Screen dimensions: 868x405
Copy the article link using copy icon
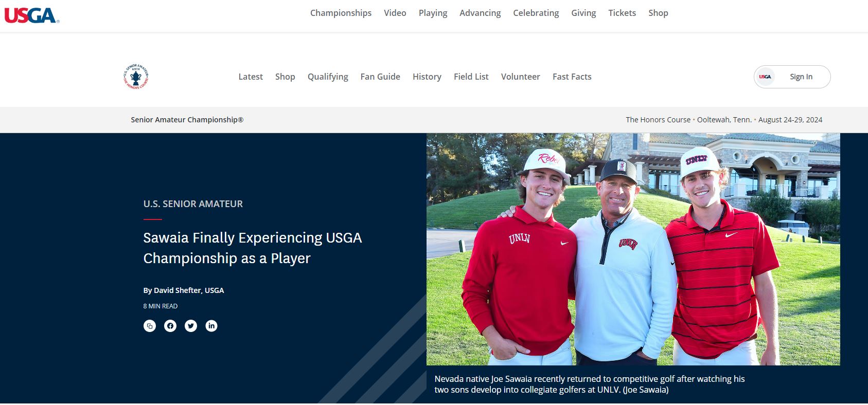(x=150, y=325)
